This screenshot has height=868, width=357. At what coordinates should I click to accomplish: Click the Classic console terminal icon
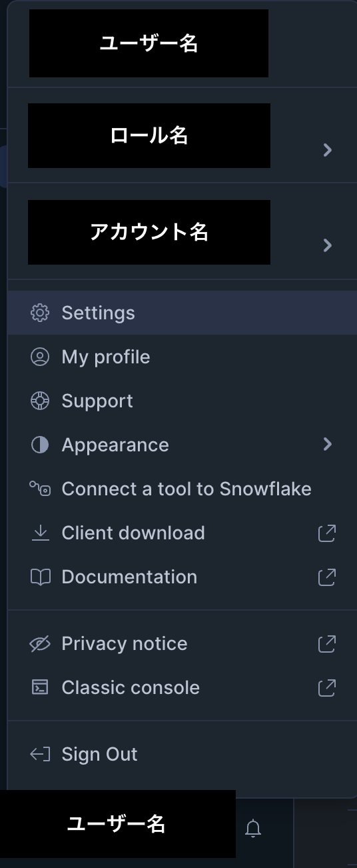tap(40, 687)
